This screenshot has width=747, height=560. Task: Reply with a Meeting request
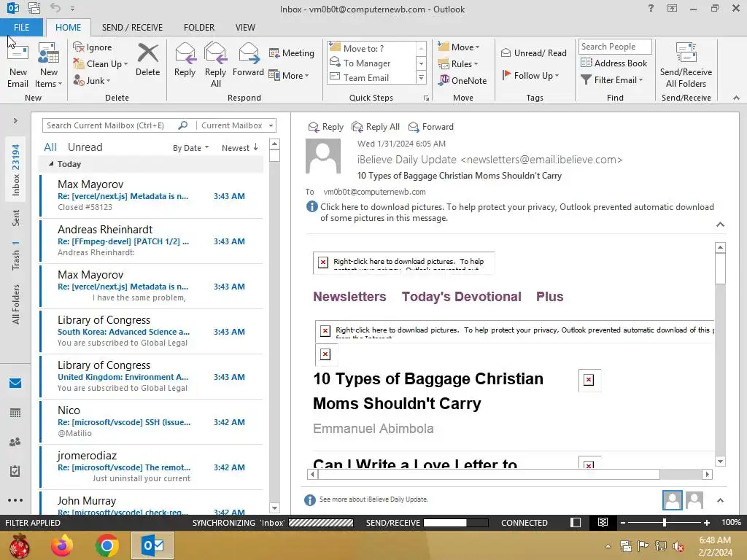[292, 52]
